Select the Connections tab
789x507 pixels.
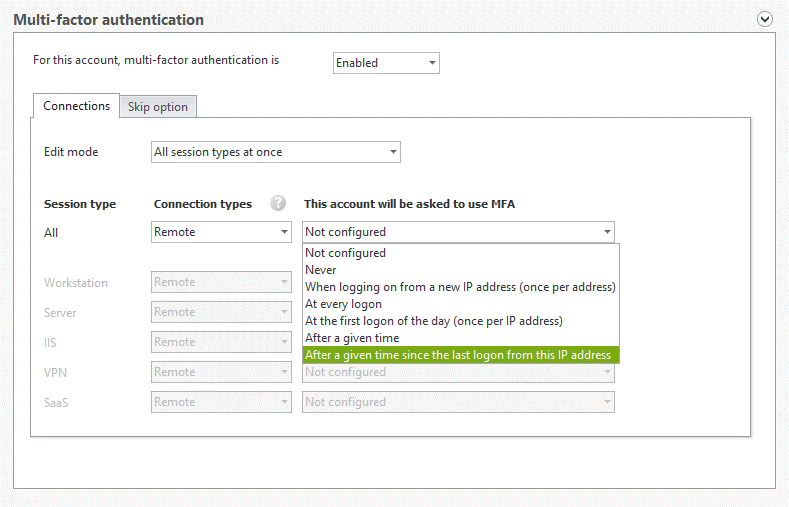click(76, 106)
